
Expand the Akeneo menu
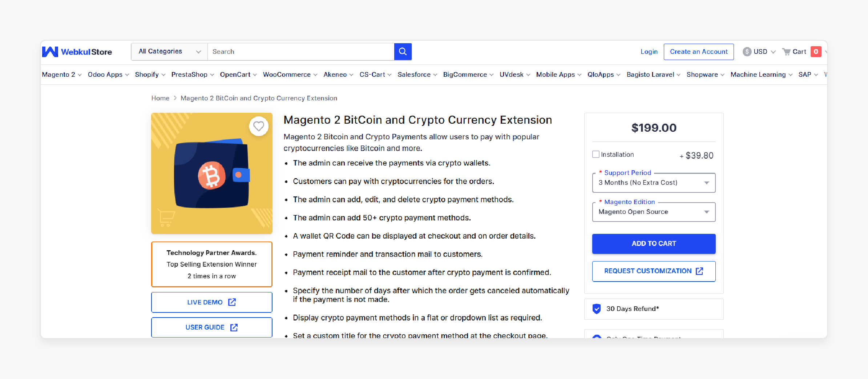pos(338,75)
